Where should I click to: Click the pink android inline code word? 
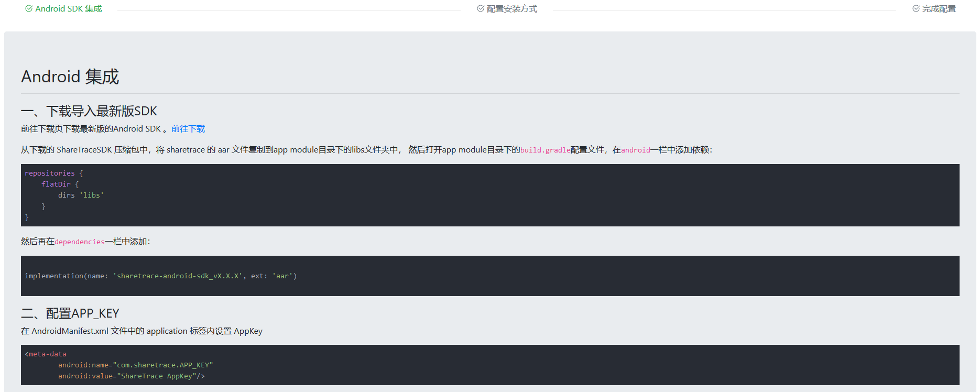635,150
